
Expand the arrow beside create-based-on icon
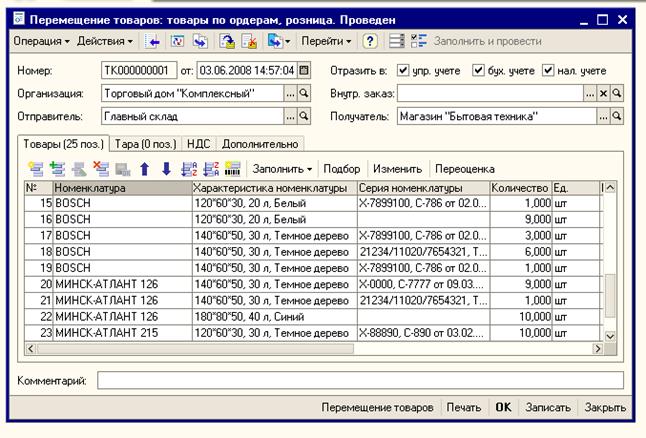click(288, 41)
